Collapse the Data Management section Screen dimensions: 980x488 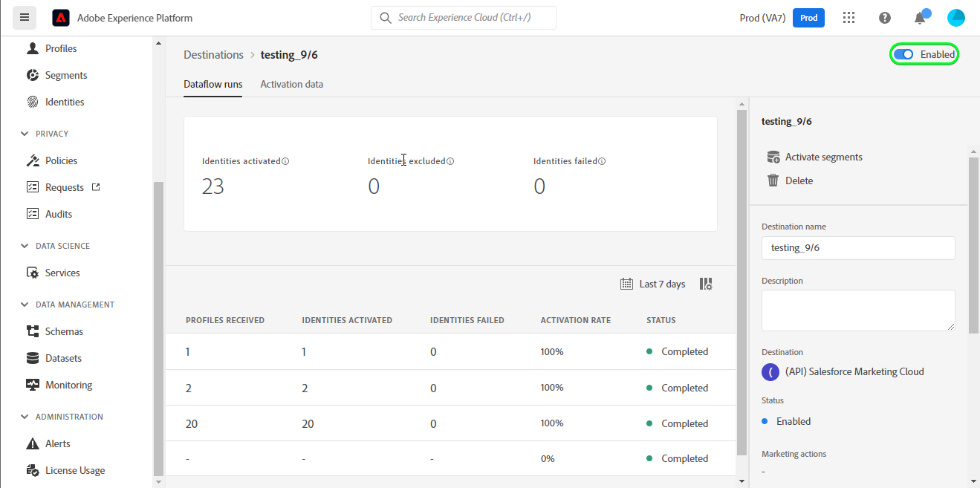tap(25, 305)
